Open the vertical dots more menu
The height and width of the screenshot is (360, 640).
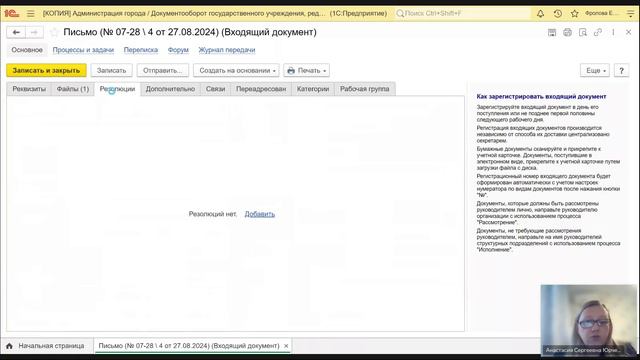pos(613,33)
